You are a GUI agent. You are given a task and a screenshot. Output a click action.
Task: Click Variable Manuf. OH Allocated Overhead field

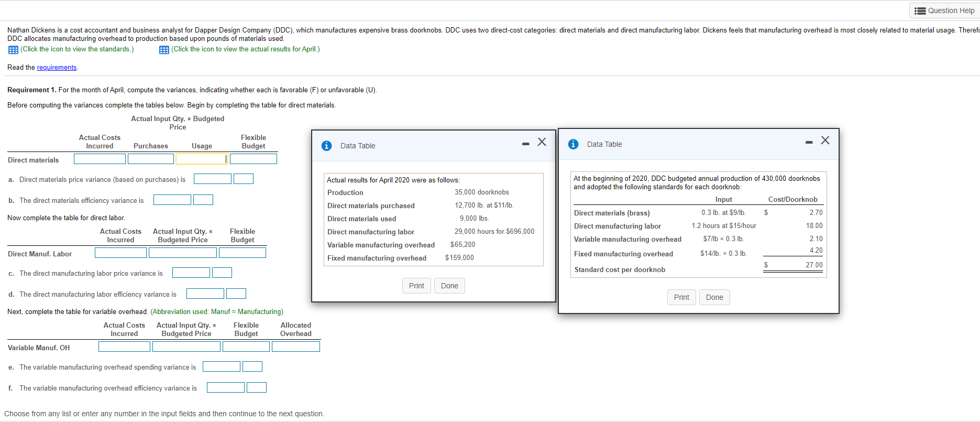pos(296,347)
